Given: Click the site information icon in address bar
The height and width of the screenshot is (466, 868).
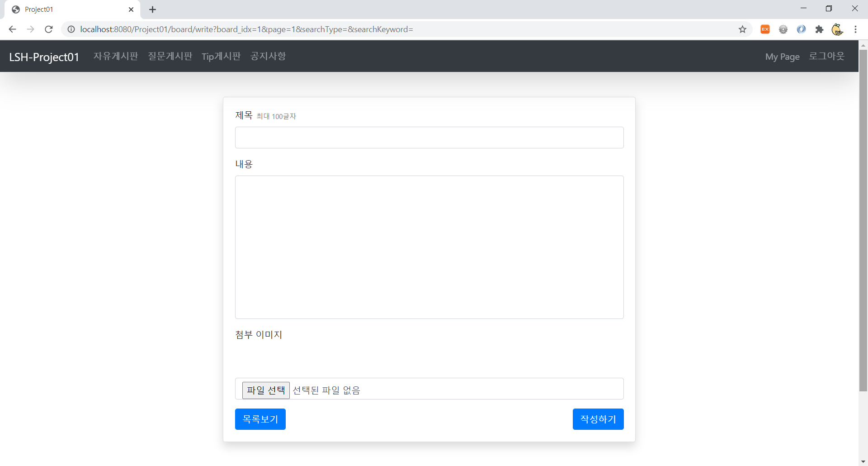Looking at the screenshot, I should 71,29.
